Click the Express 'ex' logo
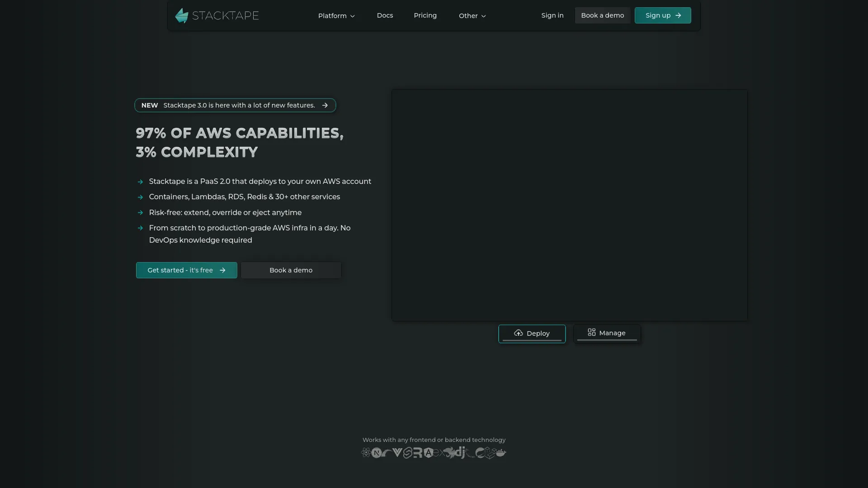Viewport: 868px width, 488px height. [x=439, y=453]
